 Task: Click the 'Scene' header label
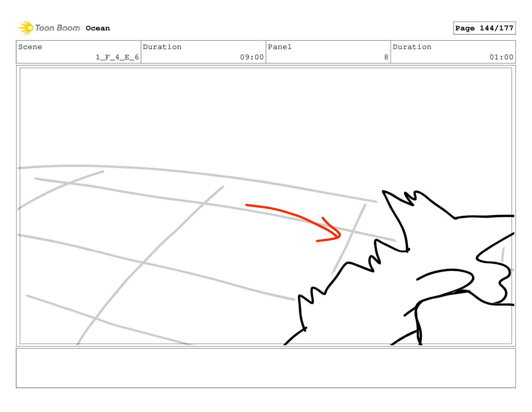coord(30,47)
